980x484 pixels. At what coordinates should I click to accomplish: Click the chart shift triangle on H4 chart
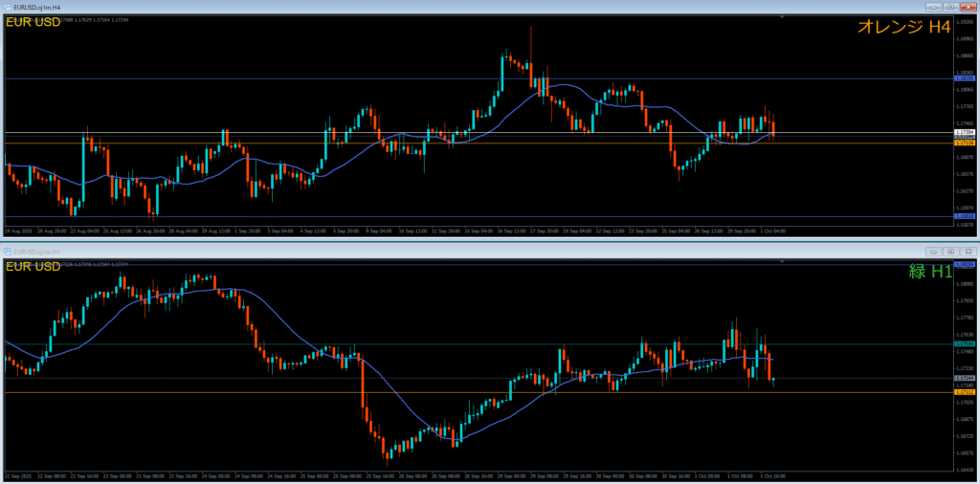pos(783,17)
